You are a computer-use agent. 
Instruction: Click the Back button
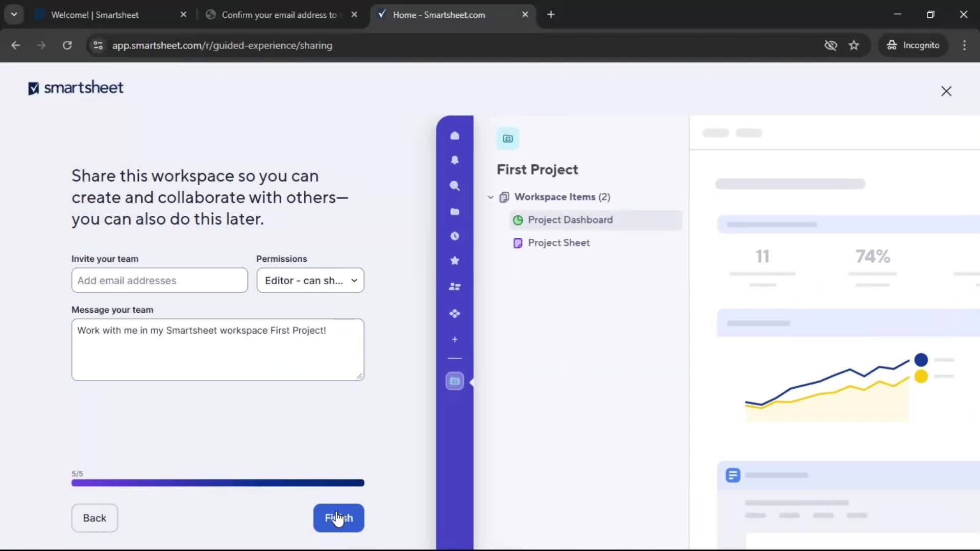[94, 518]
